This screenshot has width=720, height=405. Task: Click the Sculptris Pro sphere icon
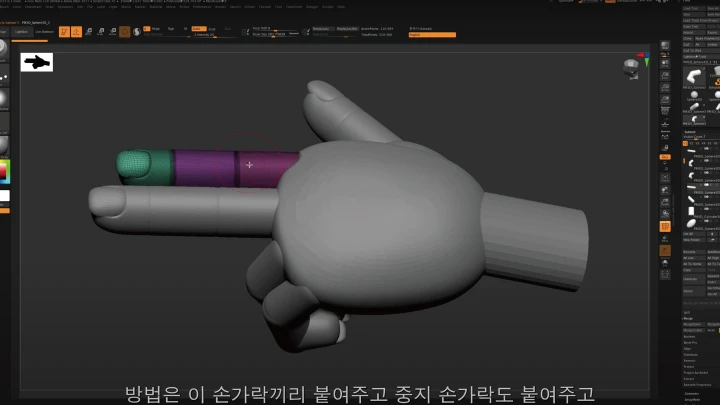(x=137, y=32)
